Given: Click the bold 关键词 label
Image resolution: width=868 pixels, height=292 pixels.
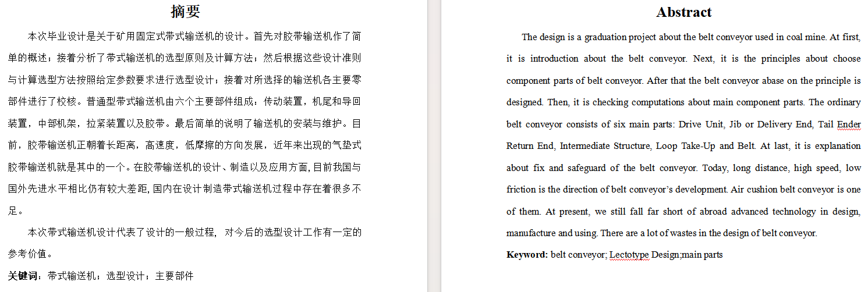Looking at the screenshot, I should [23, 276].
